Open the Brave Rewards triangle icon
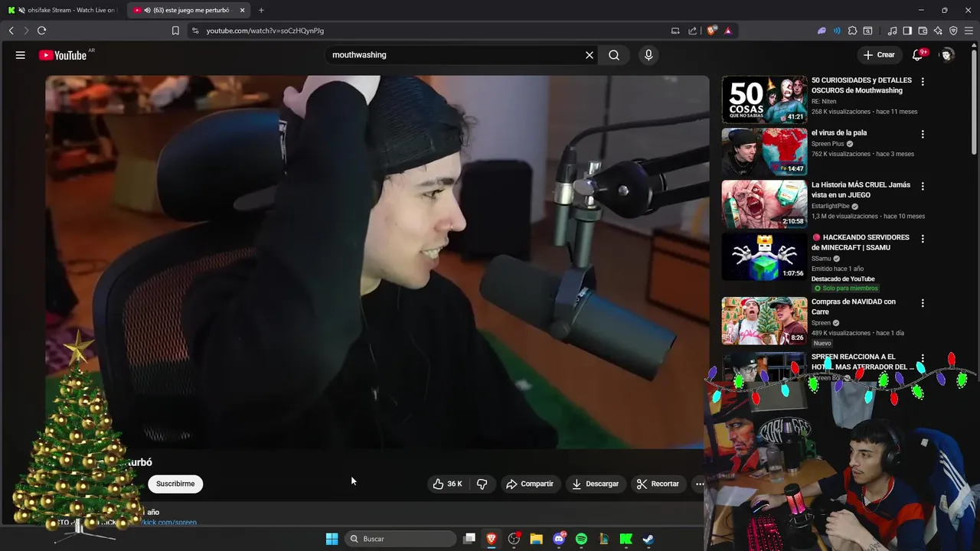This screenshot has width=980, height=551. tap(727, 31)
